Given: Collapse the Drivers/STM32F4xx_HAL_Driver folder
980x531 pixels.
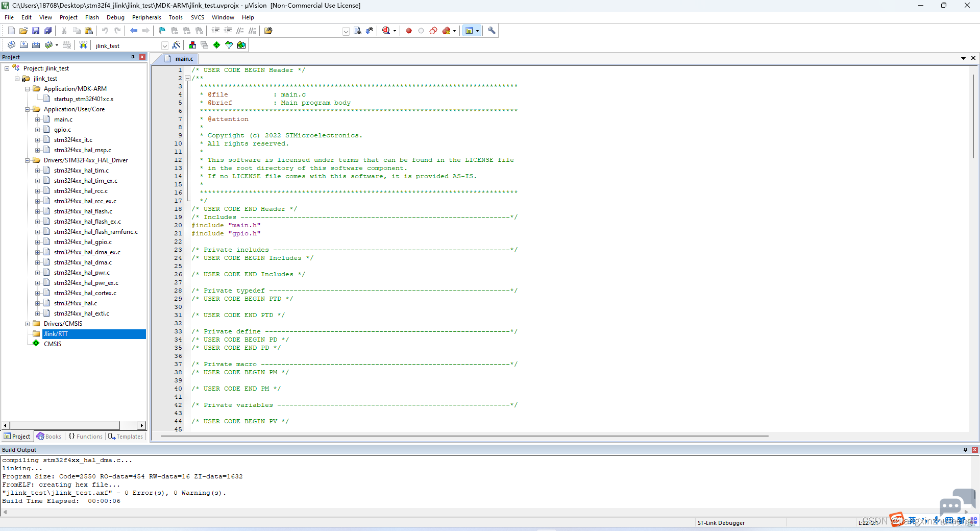Looking at the screenshot, I should click(x=27, y=160).
